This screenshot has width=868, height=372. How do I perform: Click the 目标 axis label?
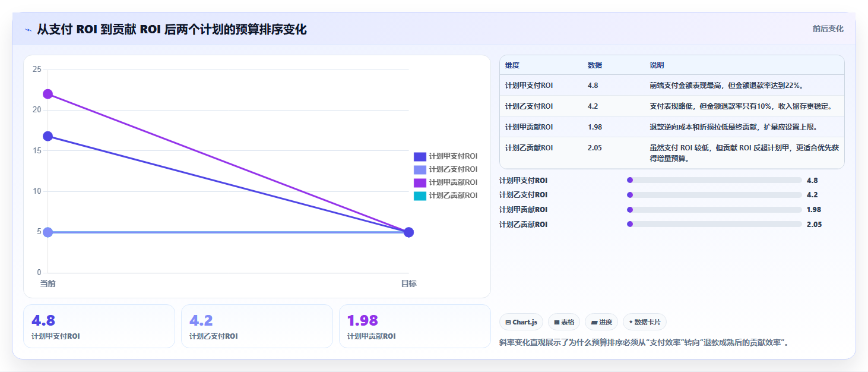click(x=408, y=283)
